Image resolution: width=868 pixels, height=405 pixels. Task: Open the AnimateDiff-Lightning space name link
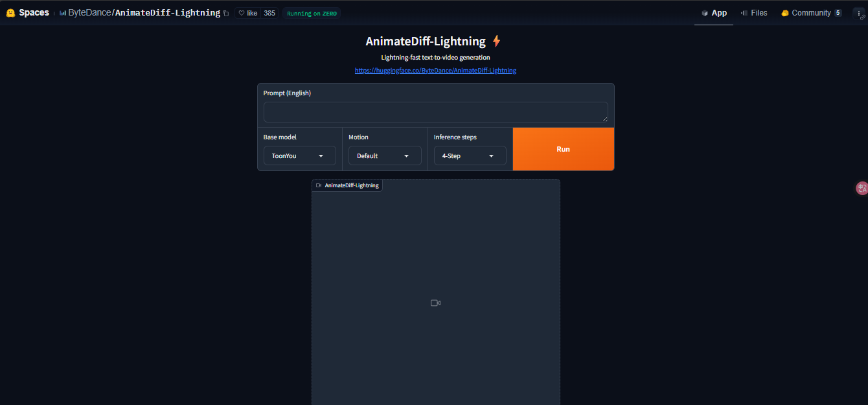168,13
